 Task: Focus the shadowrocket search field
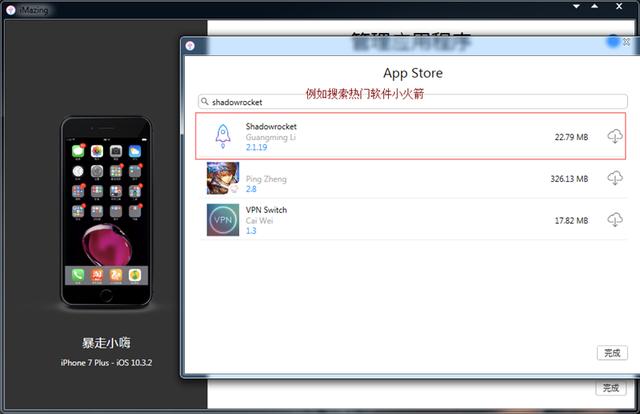(413, 102)
